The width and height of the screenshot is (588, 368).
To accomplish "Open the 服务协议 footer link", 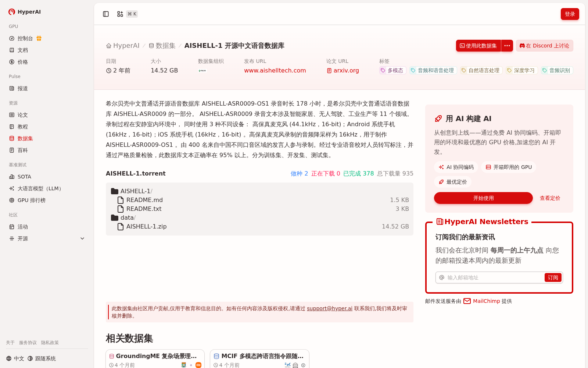I will 28,343.
